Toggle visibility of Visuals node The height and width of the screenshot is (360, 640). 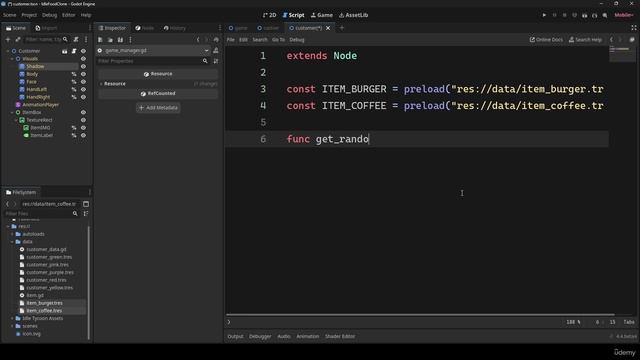click(x=83, y=59)
